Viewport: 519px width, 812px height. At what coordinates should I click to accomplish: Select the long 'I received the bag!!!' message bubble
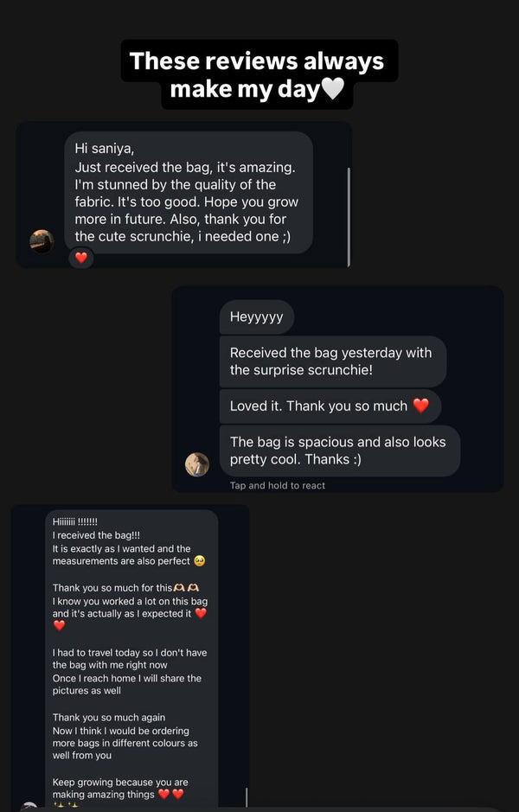click(131, 657)
